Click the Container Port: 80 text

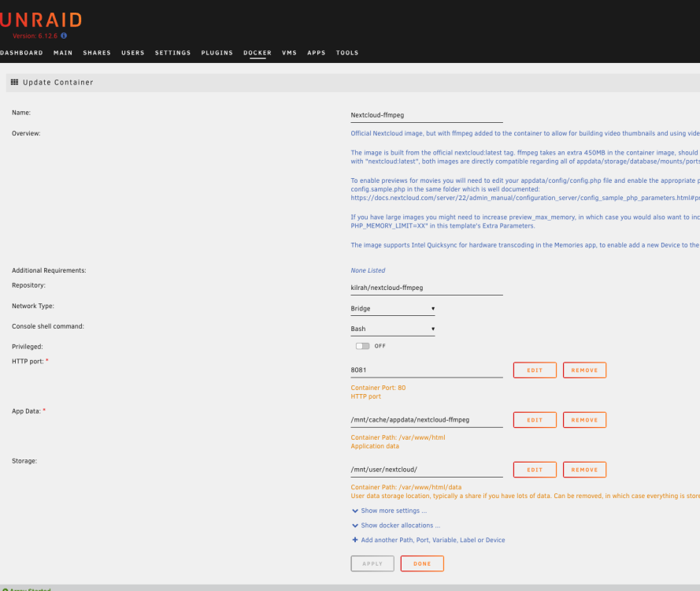pyautogui.click(x=378, y=388)
